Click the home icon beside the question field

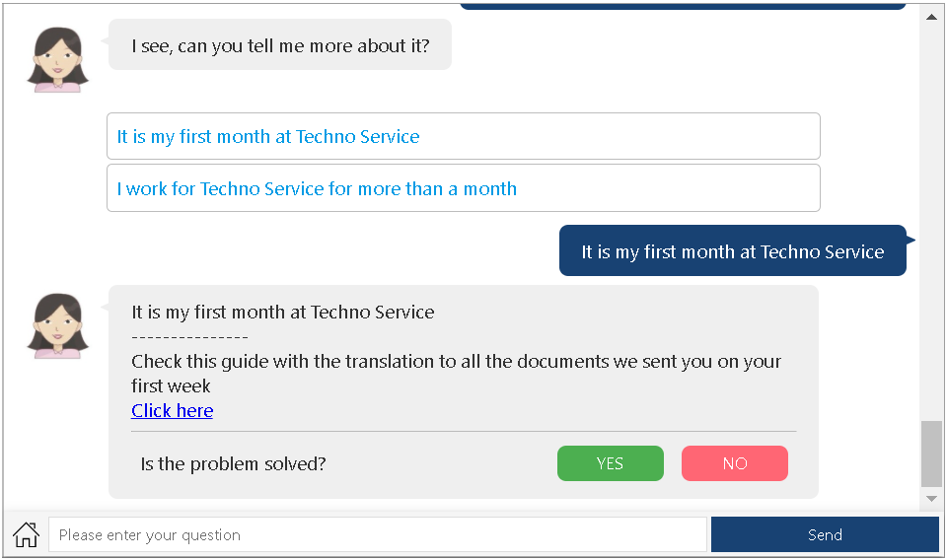click(x=26, y=534)
